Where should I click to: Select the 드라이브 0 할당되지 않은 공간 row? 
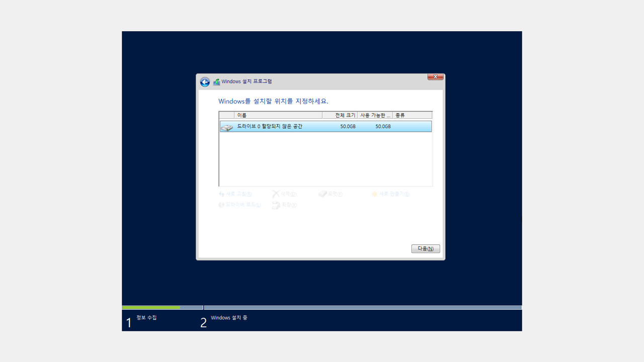326,126
